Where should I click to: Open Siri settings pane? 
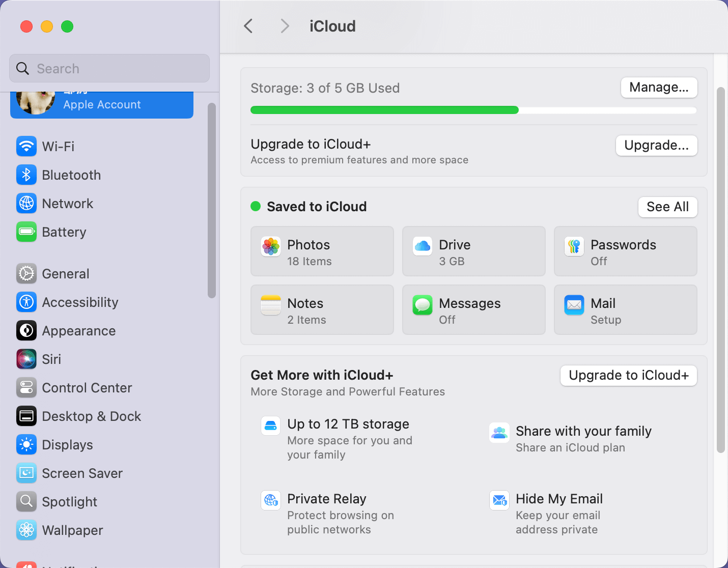[x=51, y=359]
